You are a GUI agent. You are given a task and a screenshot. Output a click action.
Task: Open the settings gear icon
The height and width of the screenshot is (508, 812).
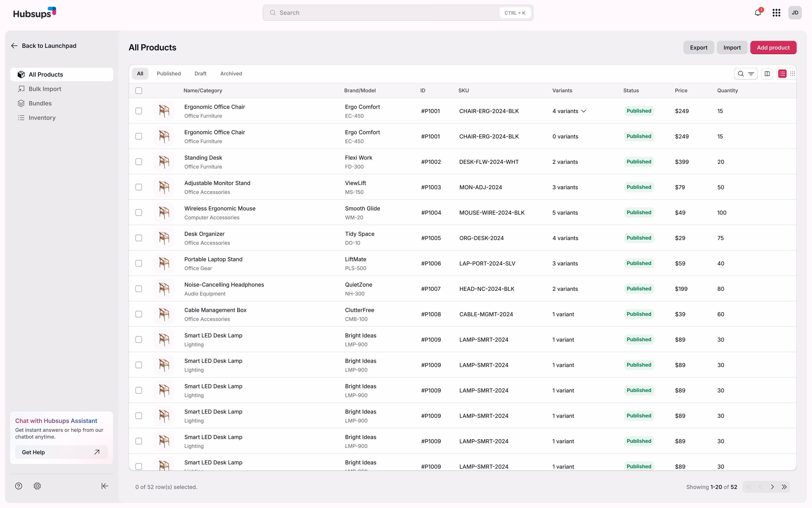coord(37,486)
